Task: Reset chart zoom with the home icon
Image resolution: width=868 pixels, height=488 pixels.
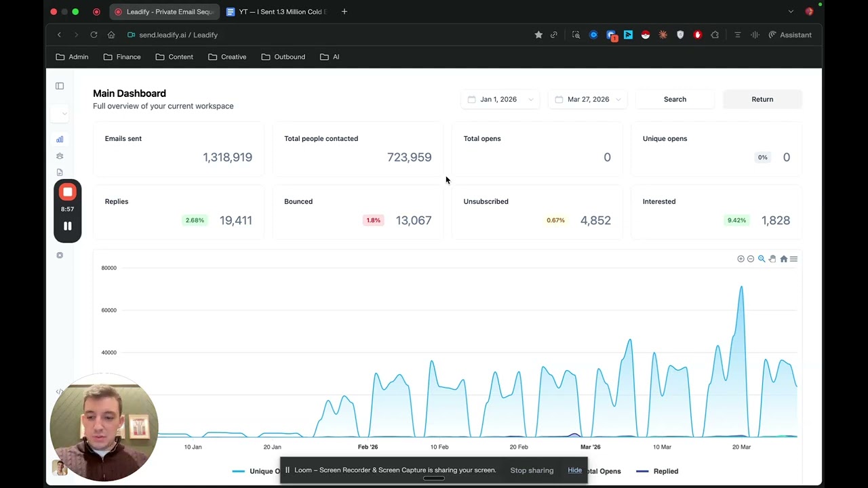Action: click(783, 259)
